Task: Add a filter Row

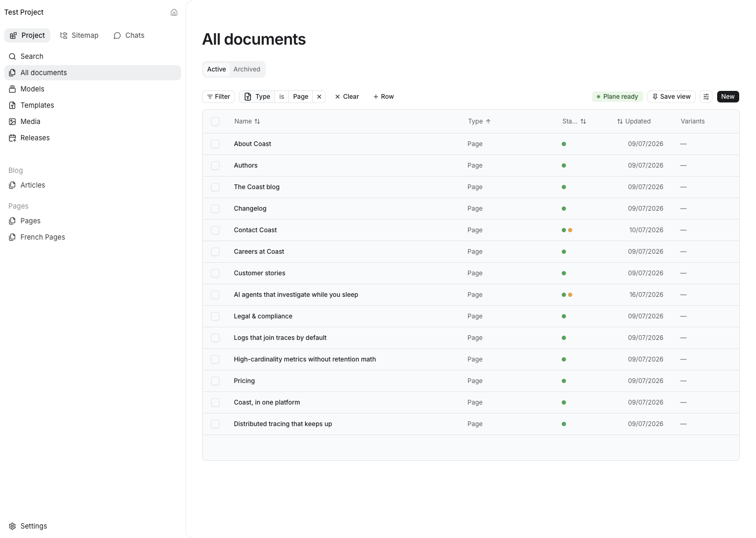Action: click(383, 97)
